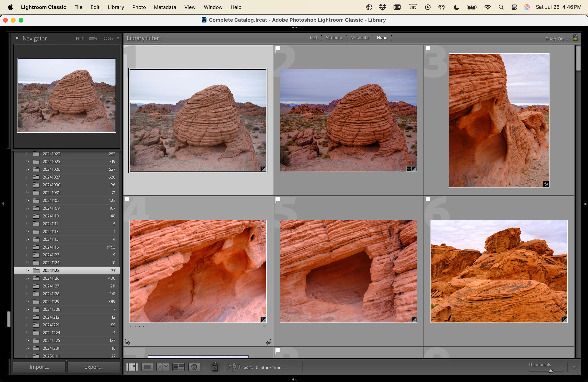Open the Metadata menu
The width and height of the screenshot is (588, 382).
coord(165,7)
